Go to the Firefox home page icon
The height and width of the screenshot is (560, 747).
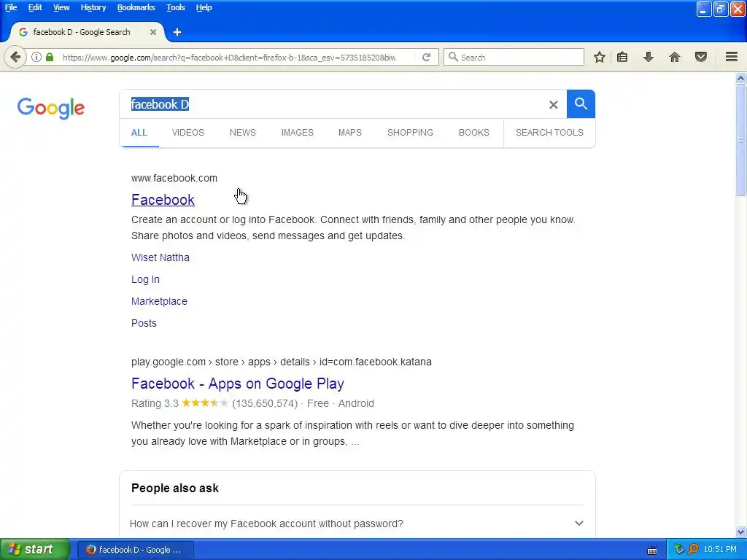675,57
